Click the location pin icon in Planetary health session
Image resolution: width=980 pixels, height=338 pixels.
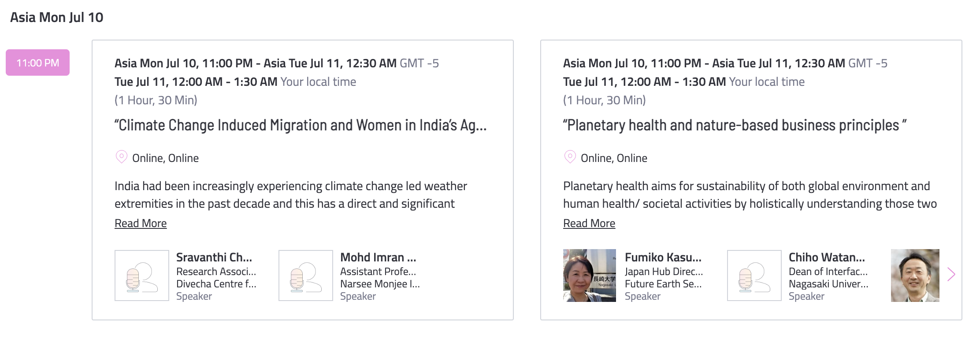point(570,157)
